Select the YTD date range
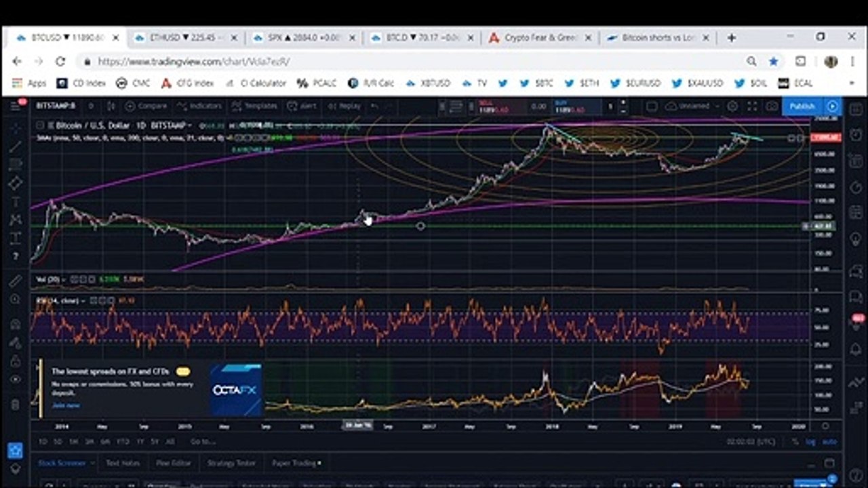Viewport: 868px width, 488px height. [x=123, y=441]
